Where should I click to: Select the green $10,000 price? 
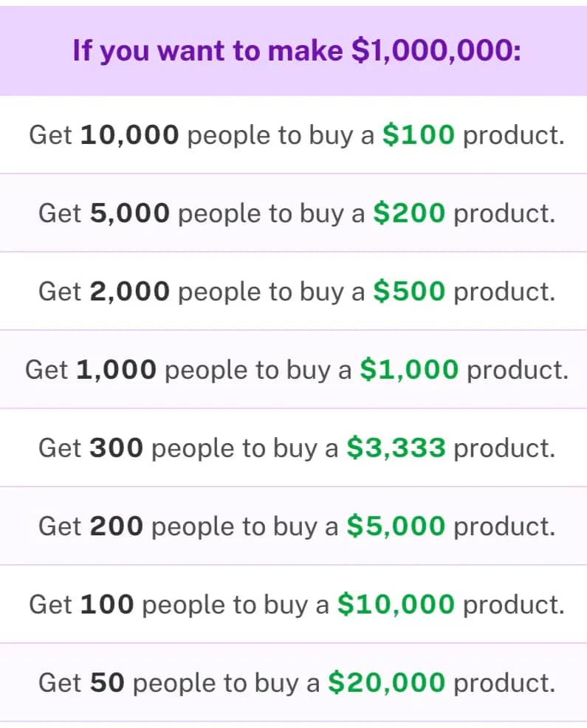396,605
